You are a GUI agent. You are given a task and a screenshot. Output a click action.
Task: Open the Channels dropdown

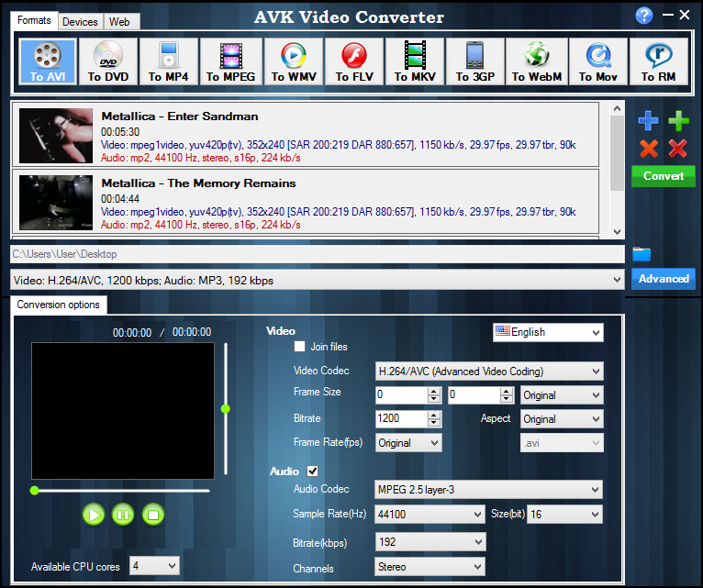point(430,567)
